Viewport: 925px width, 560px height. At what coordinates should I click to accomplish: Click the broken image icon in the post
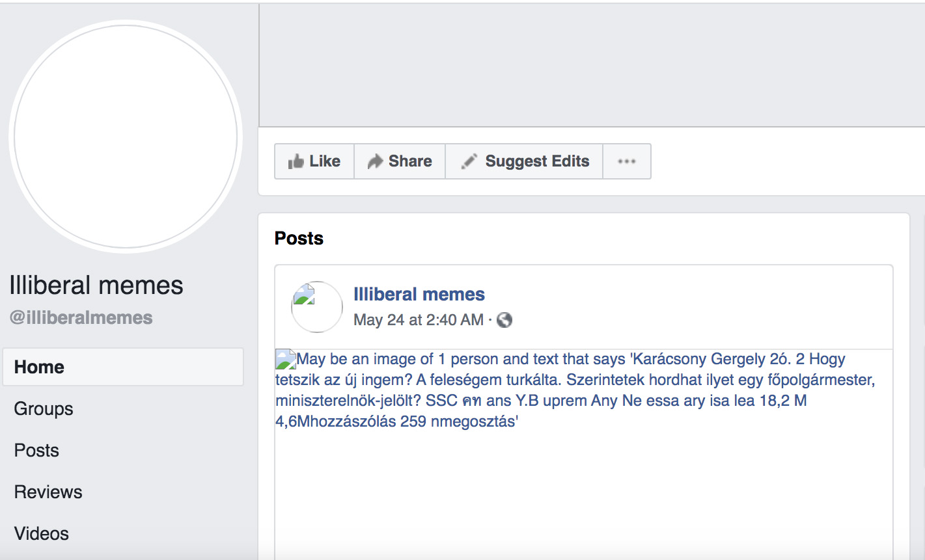[286, 360]
